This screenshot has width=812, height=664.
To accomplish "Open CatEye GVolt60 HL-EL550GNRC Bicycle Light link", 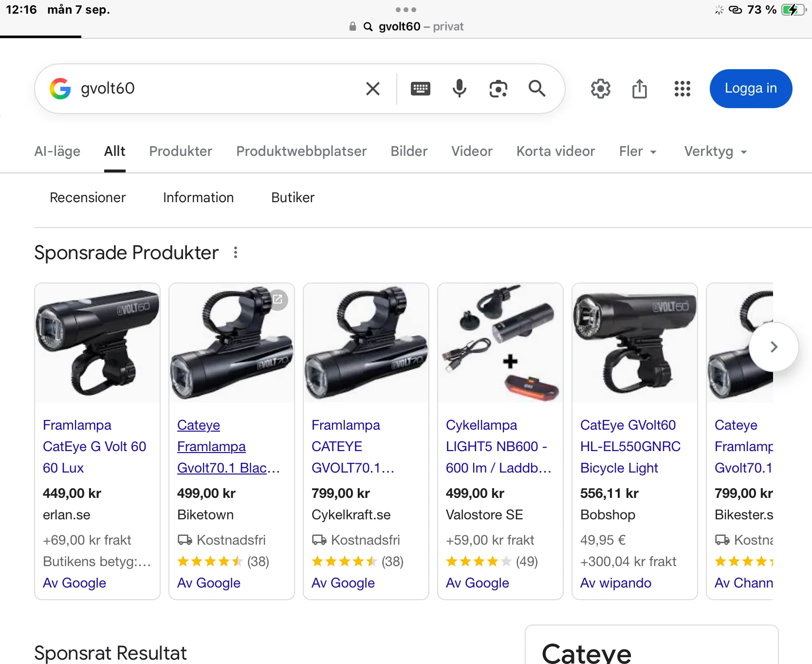I will click(630, 446).
